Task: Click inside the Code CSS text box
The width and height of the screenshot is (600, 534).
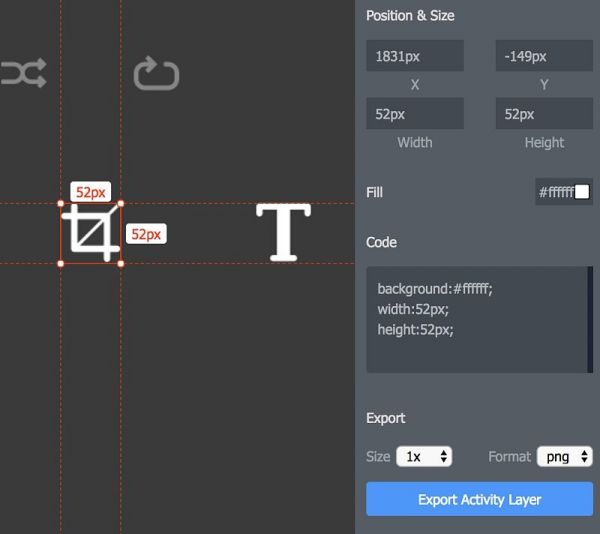Action: 476,320
